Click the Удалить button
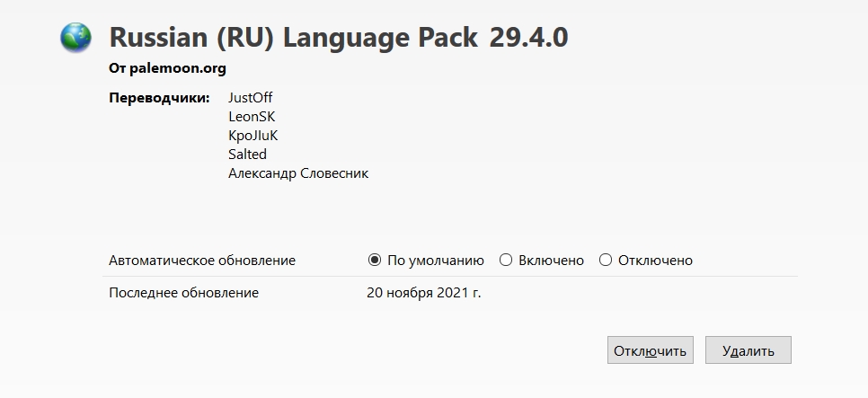868x398 pixels. tap(748, 349)
